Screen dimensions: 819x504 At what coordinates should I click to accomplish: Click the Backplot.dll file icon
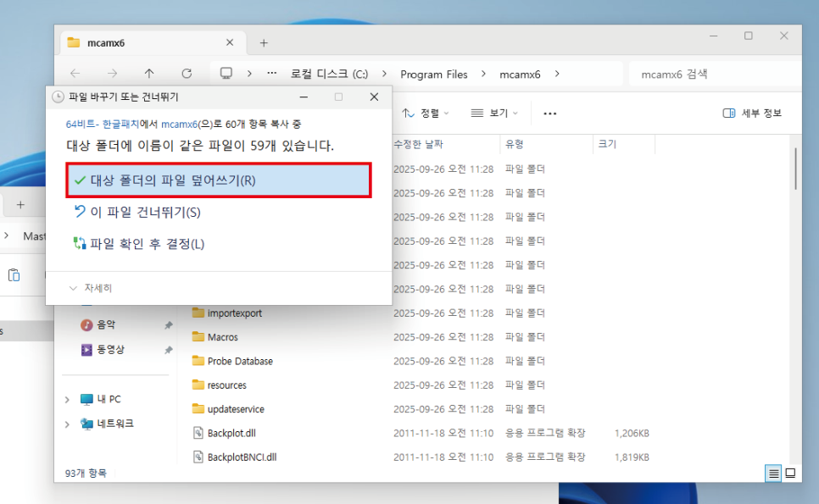198,433
